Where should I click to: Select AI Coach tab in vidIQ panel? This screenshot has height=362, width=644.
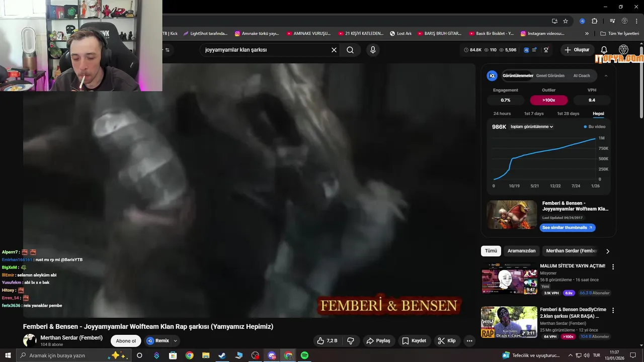[582, 76]
